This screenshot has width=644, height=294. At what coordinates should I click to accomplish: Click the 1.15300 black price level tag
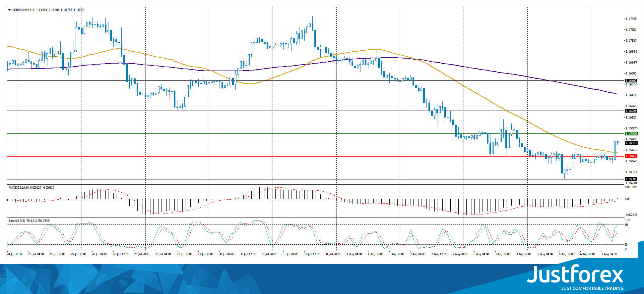631,179
